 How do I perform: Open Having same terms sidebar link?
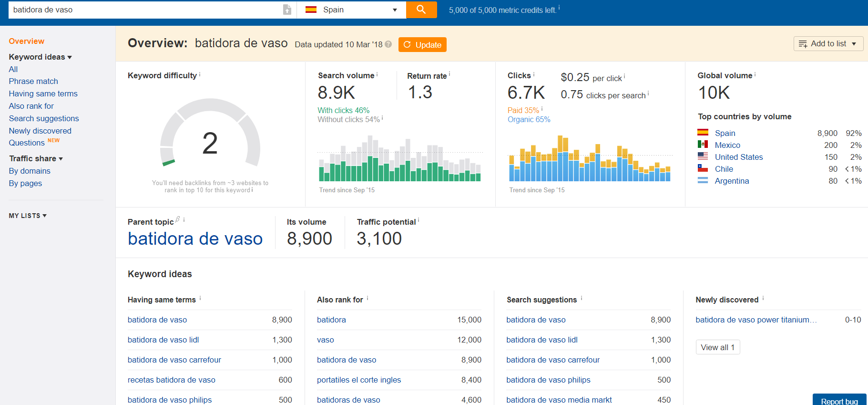pyautogui.click(x=43, y=93)
